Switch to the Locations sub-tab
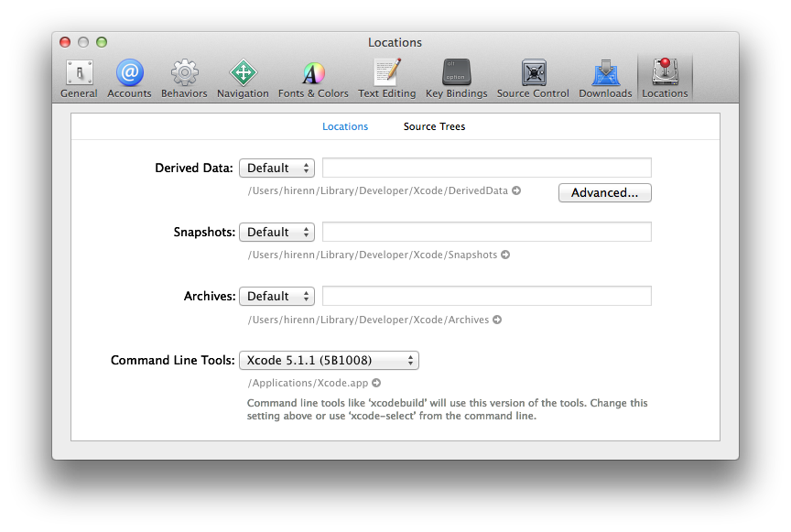The height and width of the screenshot is (532, 791). (x=345, y=126)
